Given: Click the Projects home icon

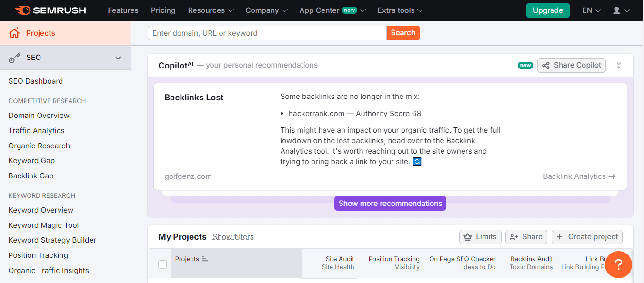Looking at the screenshot, I should tap(14, 33).
